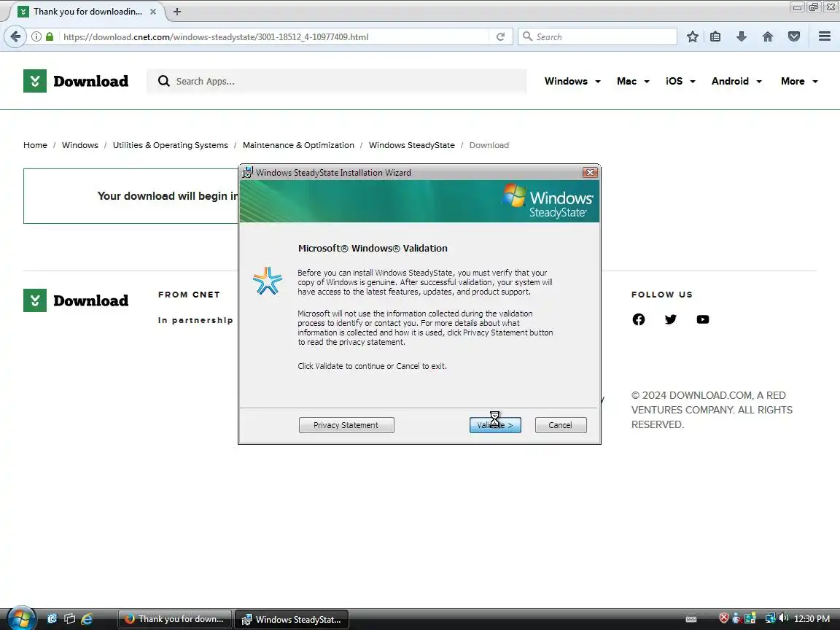Screen dimensions: 840x630
Task: Click the Windows Start orb
Action: pos(21,619)
